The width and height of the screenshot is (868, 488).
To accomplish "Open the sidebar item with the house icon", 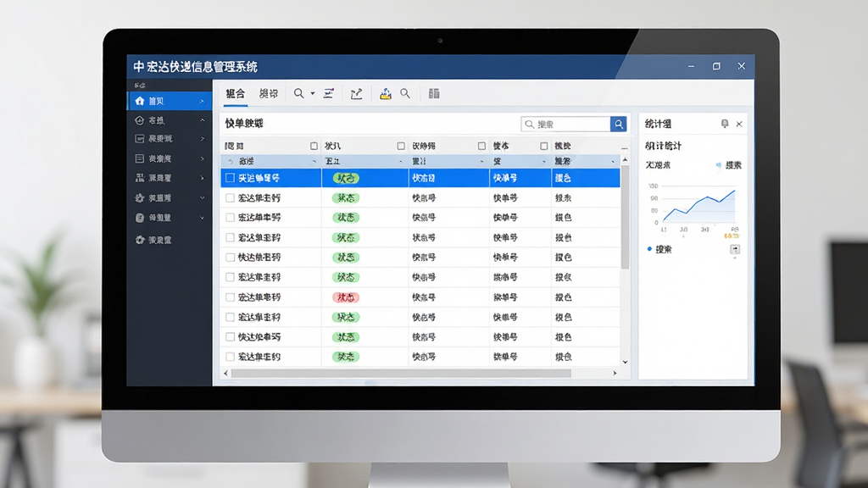I will pos(169,102).
